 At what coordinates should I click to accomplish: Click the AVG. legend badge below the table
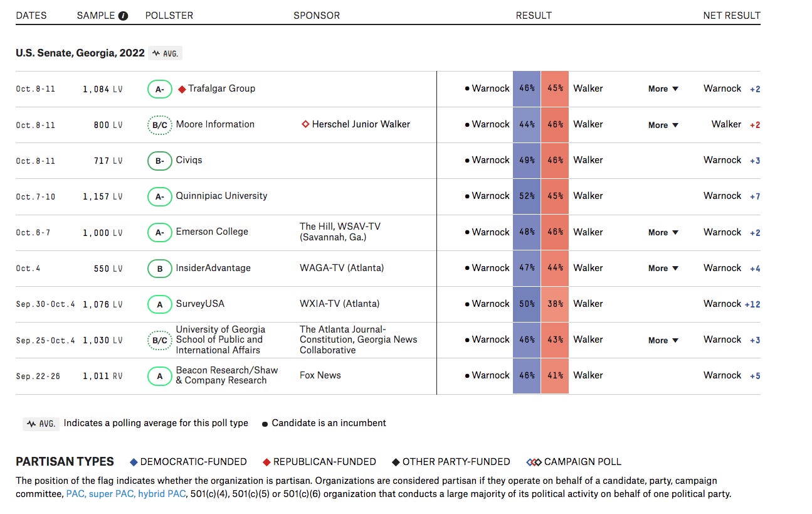click(40, 424)
